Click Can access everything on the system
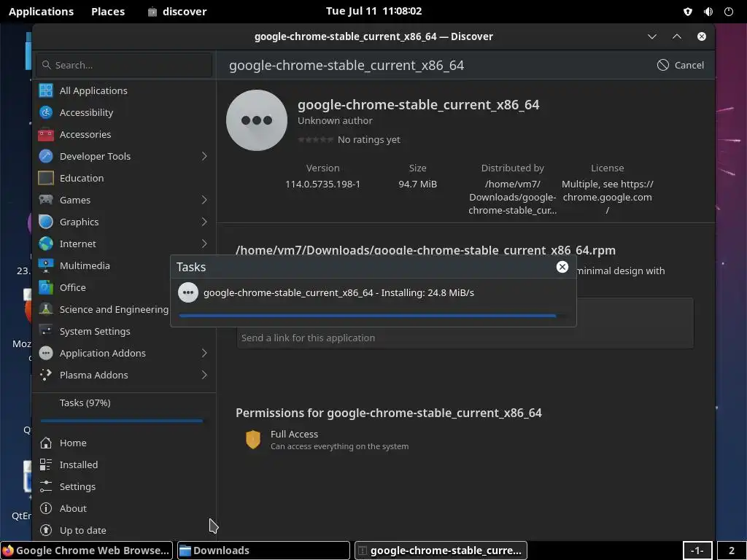Screen dimensions: 747x560 [340, 447]
